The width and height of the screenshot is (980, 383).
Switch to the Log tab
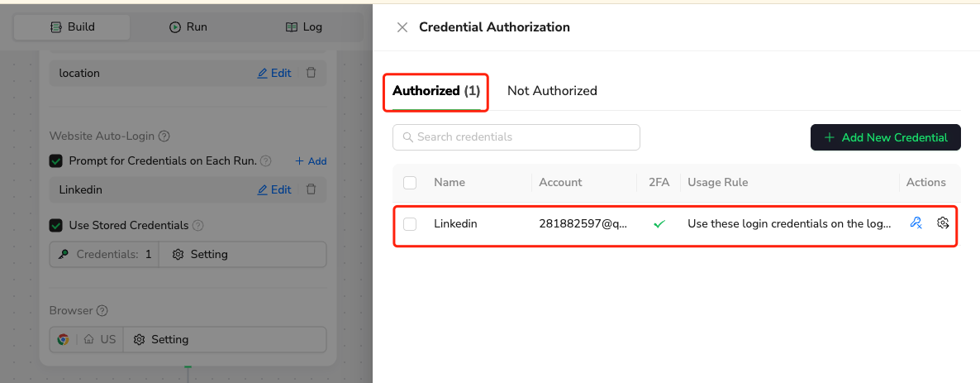point(303,27)
